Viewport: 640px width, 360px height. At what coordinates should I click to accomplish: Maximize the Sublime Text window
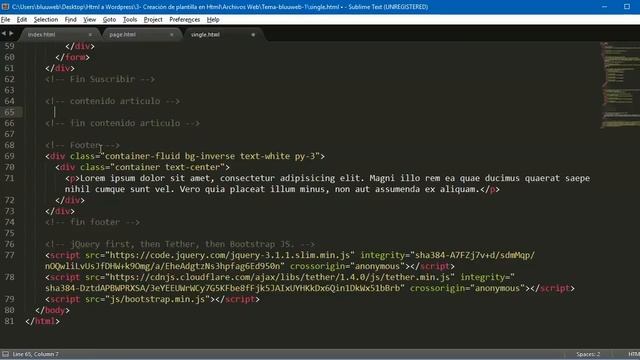click(x=627, y=7)
